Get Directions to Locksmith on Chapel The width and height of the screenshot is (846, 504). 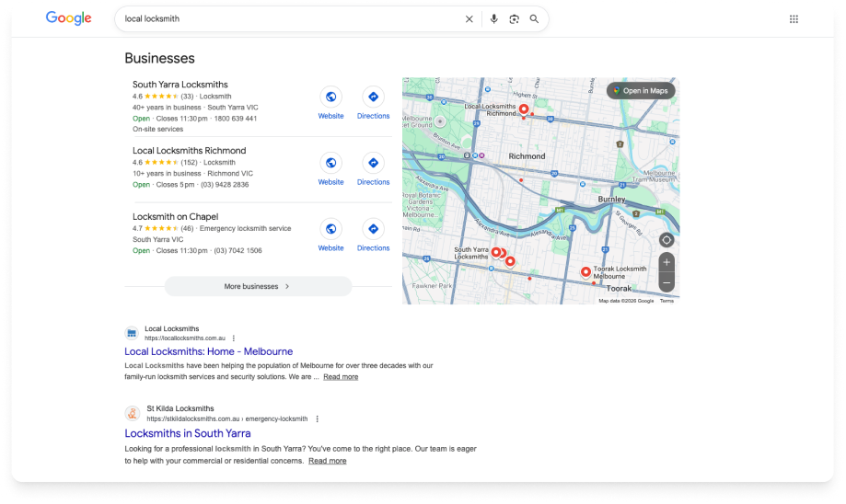[373, 235]
